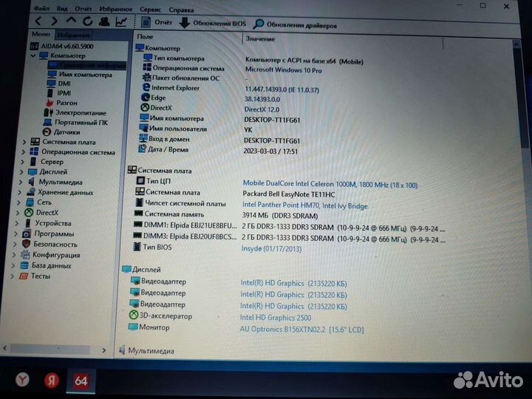Open the red Я Yandex taskbar icon
This screenshot has width=532, height=399.
click(x=52, y=380)
